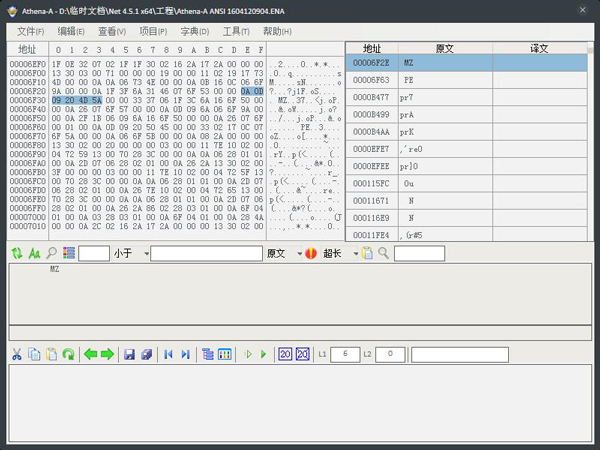The width and height of the screenshot is (600, 450).
Task: Click the string list vertical scrollbar
Action: (x=590, y=142)
